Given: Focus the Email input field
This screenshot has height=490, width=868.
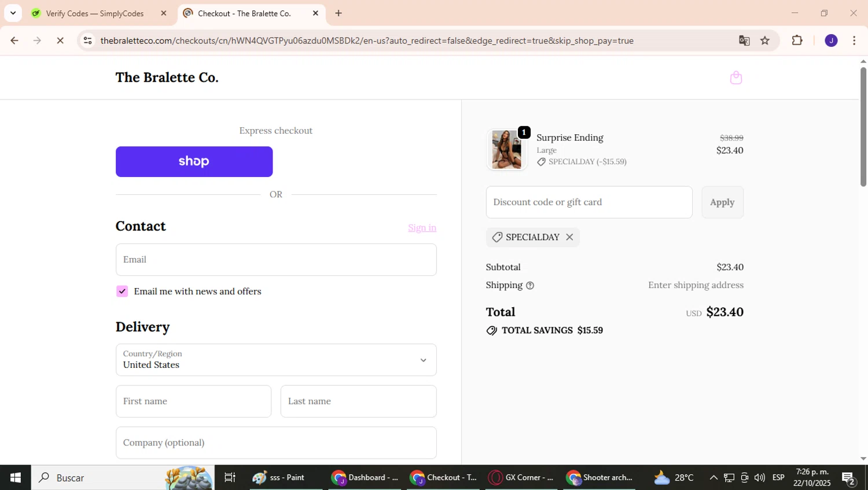Looking at the screenshot, I should (276, 259).
